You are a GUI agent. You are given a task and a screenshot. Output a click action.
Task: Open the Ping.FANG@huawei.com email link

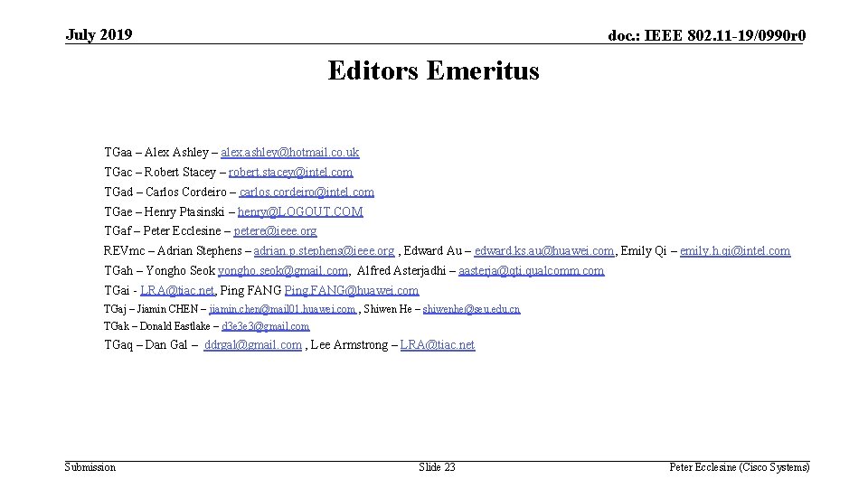(352, 290)
